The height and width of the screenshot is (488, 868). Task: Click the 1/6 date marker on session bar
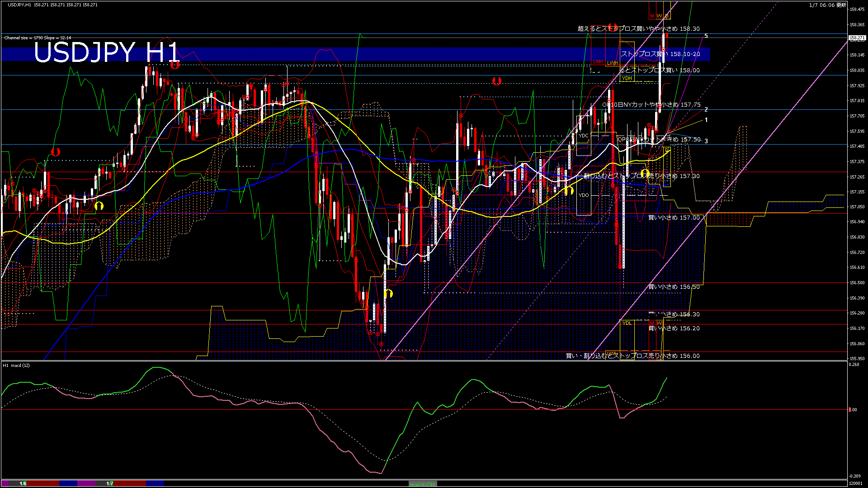[23, 483]
